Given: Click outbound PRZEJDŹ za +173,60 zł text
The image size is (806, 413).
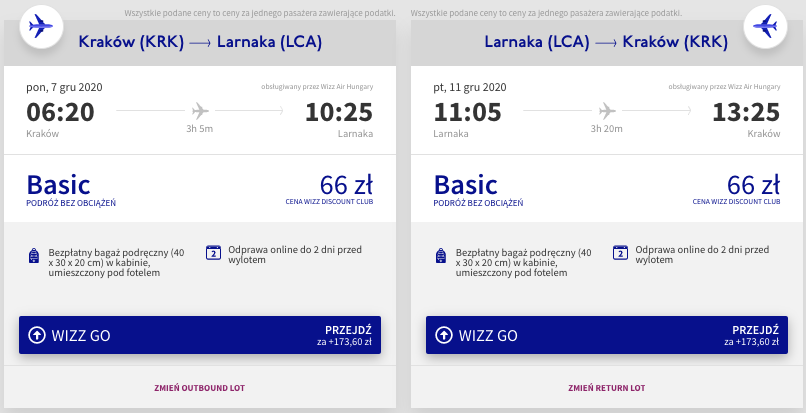Looking at the screenshot, I should coord(344,335).
